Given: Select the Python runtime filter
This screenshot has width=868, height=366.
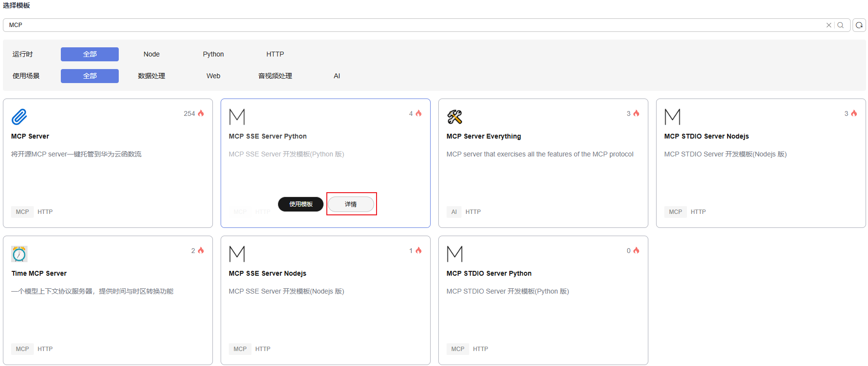Looking at the screenshot, I should pos(213,54).
